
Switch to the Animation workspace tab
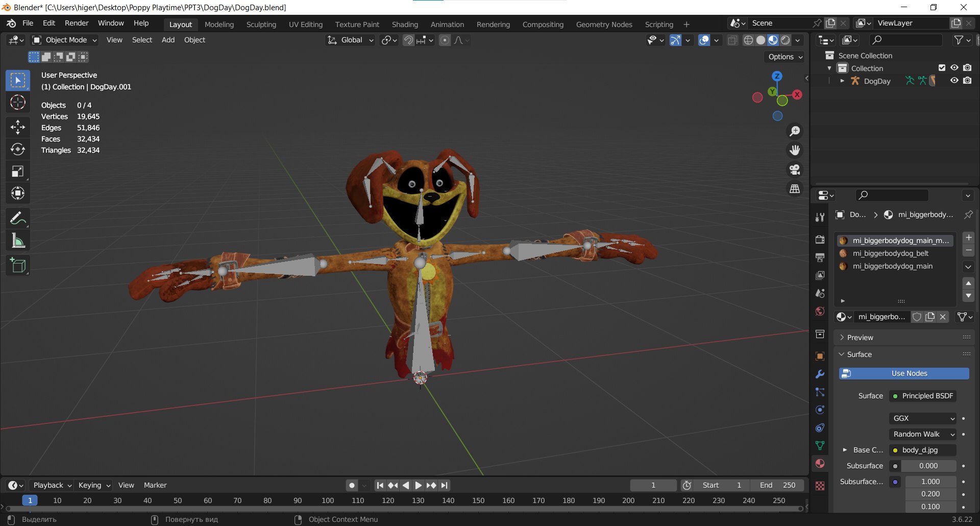[447, 25]
